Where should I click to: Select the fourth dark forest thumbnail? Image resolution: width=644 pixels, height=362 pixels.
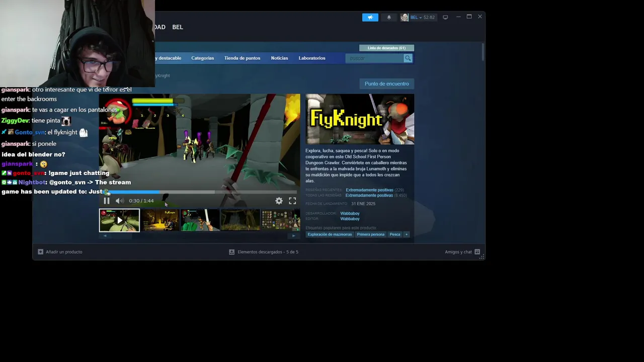(x=240, y=220)
